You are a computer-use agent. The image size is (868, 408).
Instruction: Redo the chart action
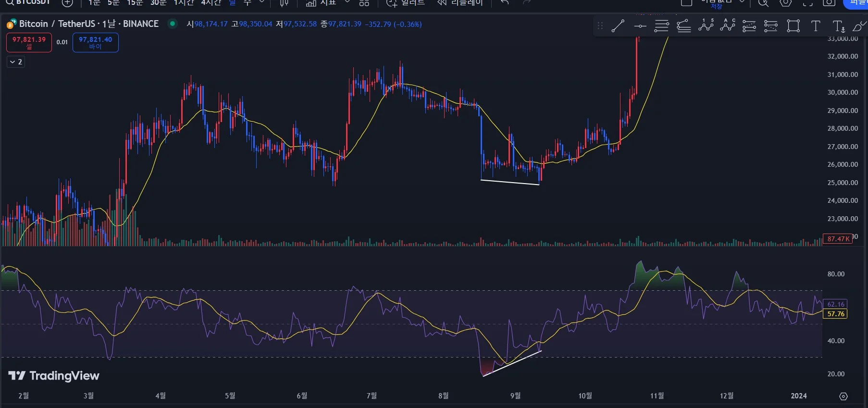[x=527, y=3]
